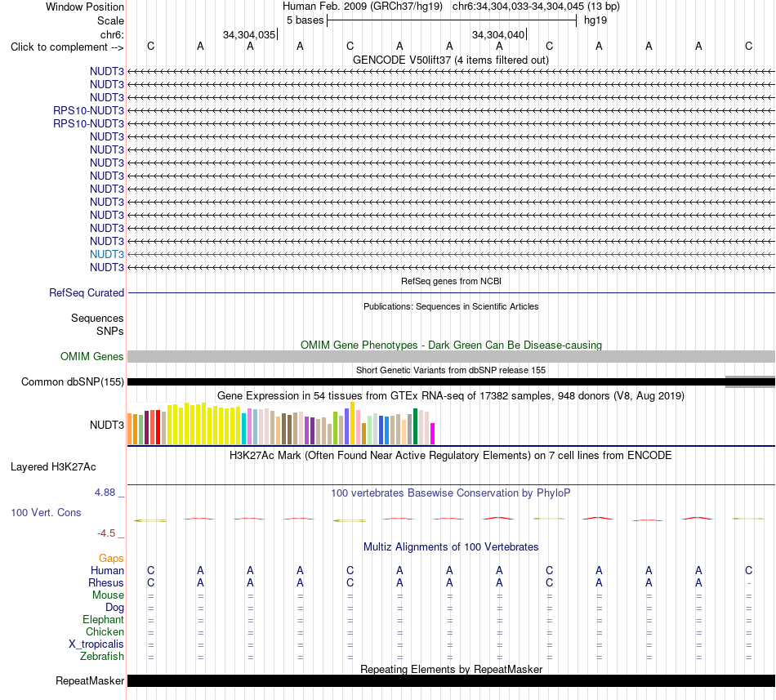Click the SNPs track label

pyautogui.click(x=110, y=331)
